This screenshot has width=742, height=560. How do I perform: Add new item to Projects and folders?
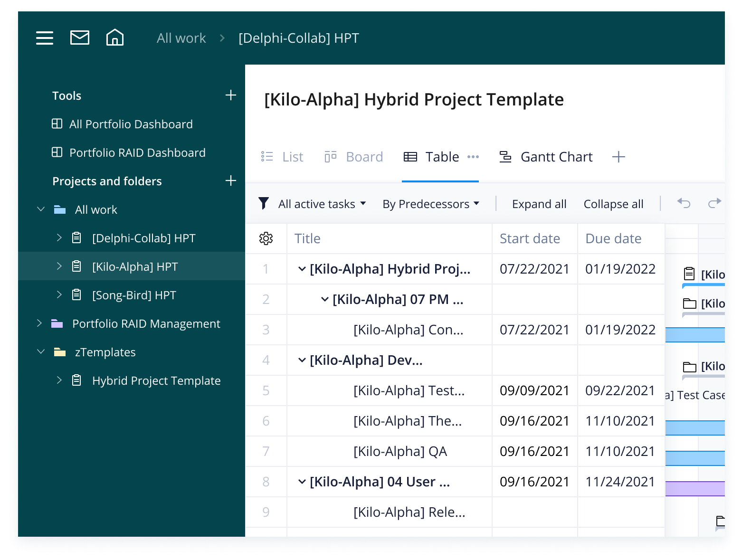click(231, 181)
